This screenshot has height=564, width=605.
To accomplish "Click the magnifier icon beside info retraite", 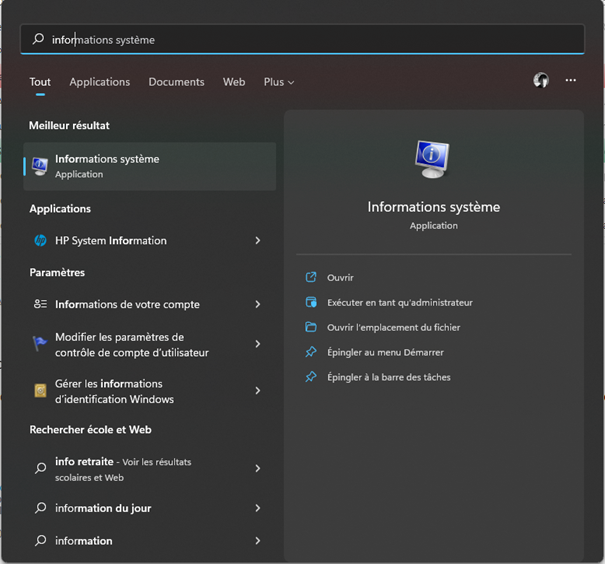I will tap(41, 468).
